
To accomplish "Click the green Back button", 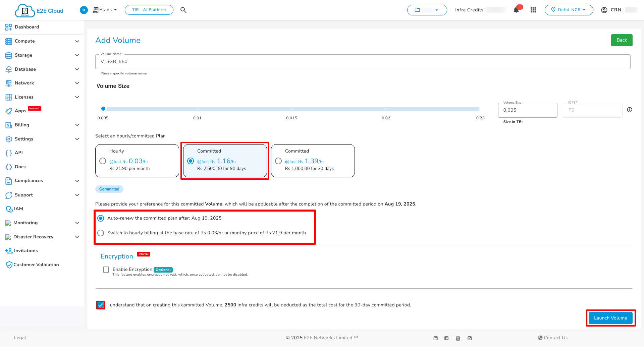I will tap(622, 40).
